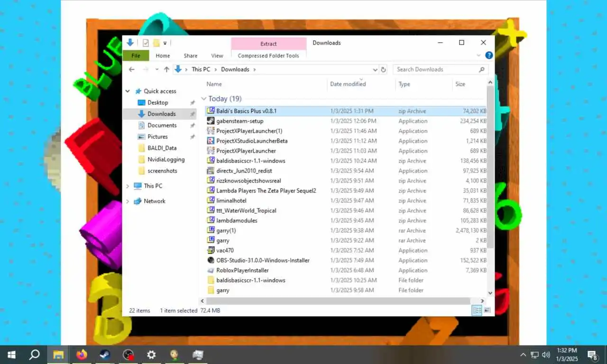Click the vac470 application icon
The image size is (607, 364).
pos(211,250)
